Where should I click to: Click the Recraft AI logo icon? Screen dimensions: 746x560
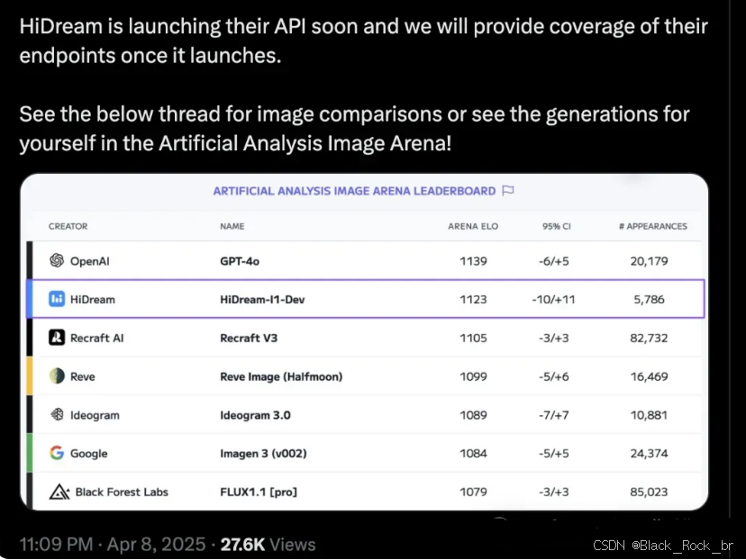pyautogui.click(x=57, y=338)
